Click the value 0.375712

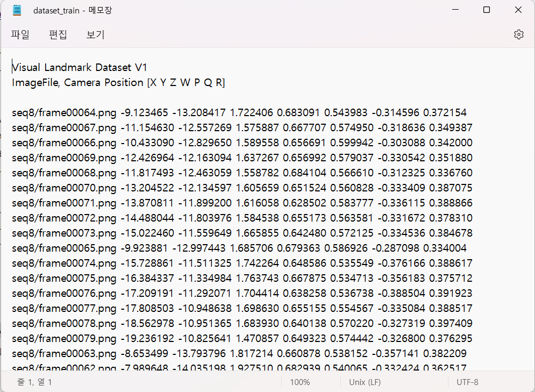pyautogui.click(x=451, y=278)
